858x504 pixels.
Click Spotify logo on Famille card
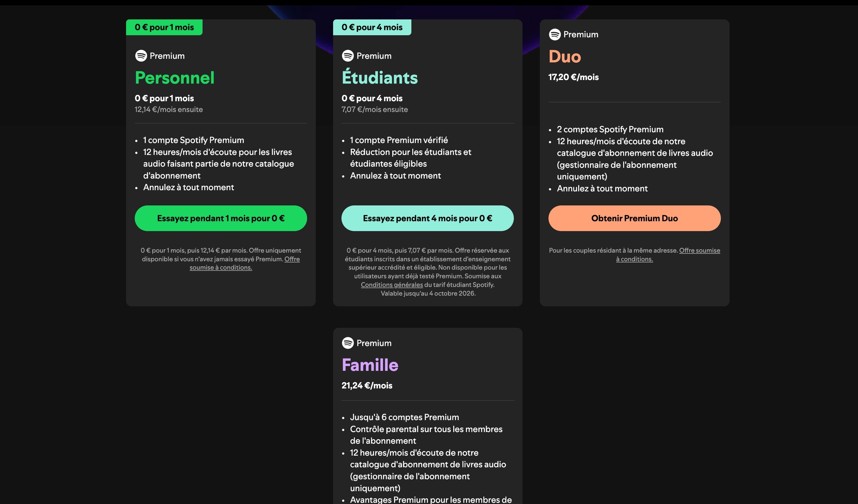coord(348,343)
